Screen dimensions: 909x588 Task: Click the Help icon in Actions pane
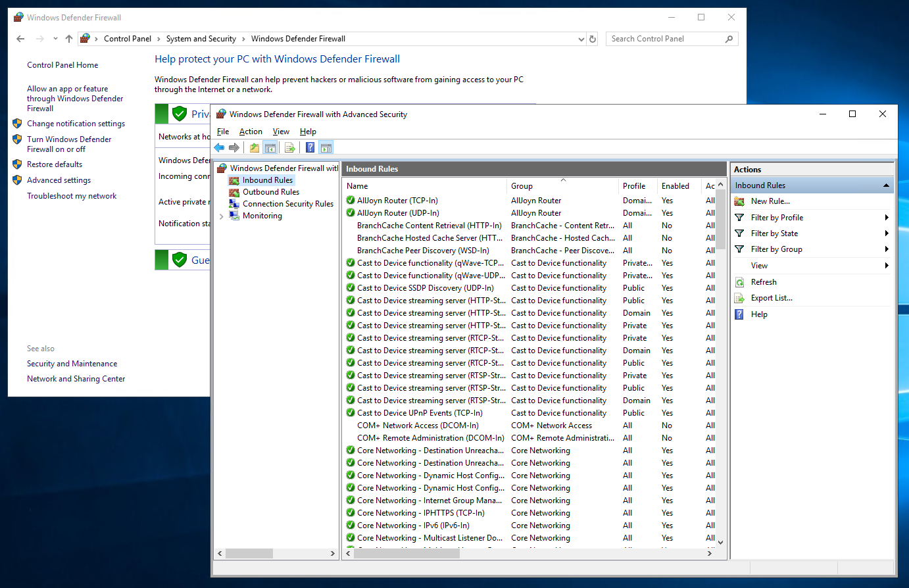pos(739,314)
